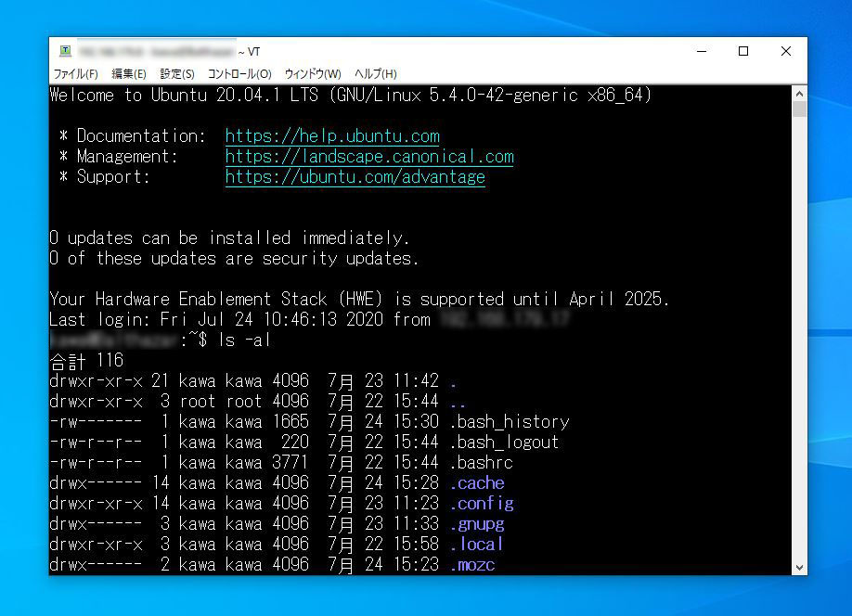Click the '0 updates can be installed immediately.' line
Viewport: 852px width, 616px height.
click(229, 237)
